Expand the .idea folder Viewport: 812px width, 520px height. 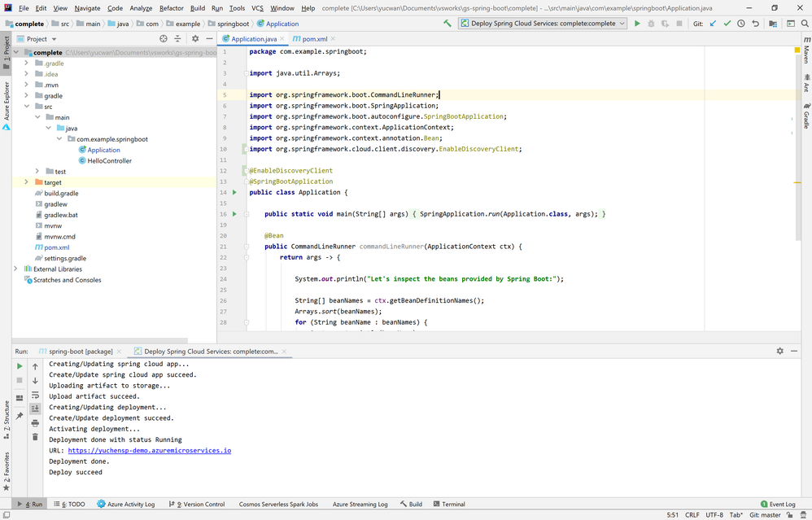click(26, 74)
